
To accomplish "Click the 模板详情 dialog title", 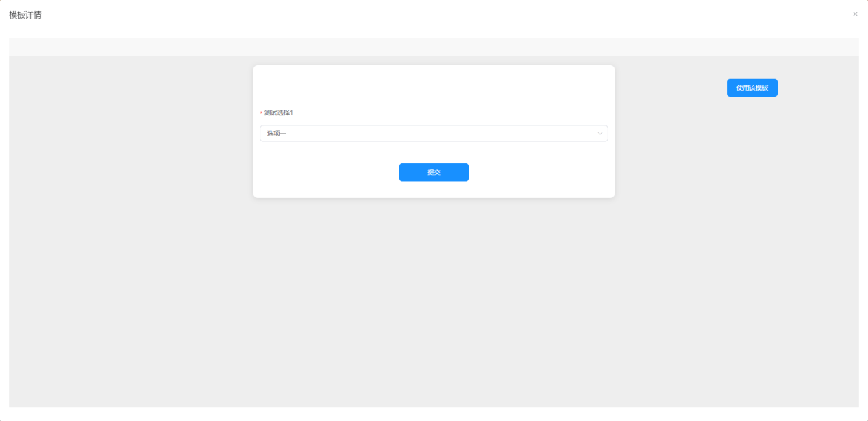I will click(25, 14).
